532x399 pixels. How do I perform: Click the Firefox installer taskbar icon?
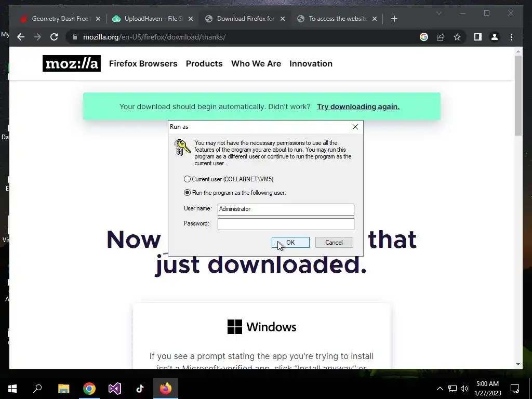[x=166, y=389]
